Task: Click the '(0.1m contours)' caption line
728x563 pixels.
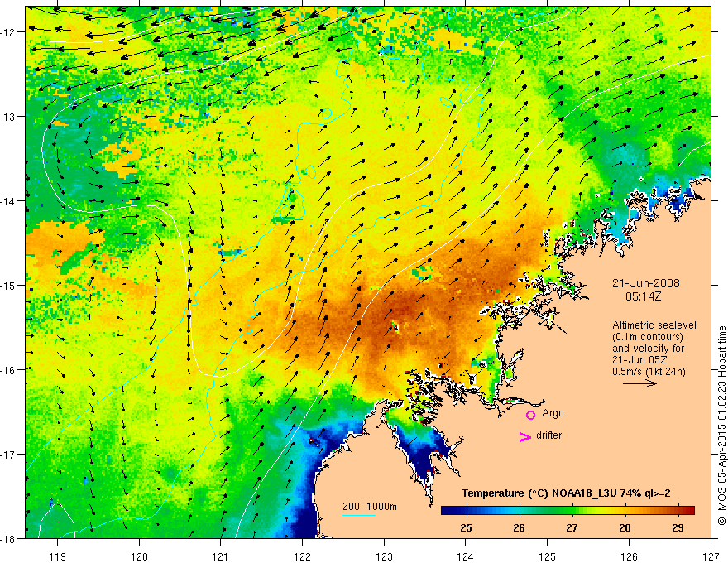Action: pos(648,337)
